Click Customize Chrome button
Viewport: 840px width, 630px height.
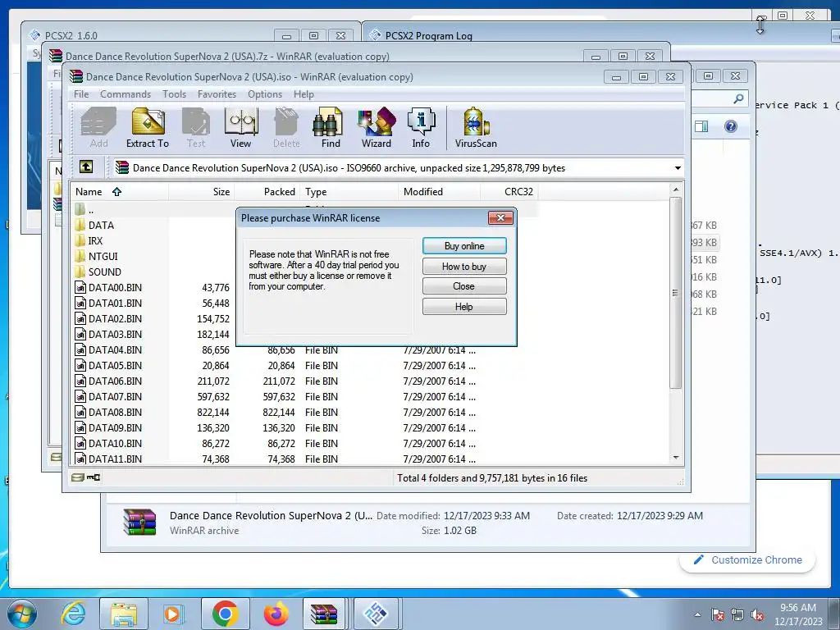point(748,559)
